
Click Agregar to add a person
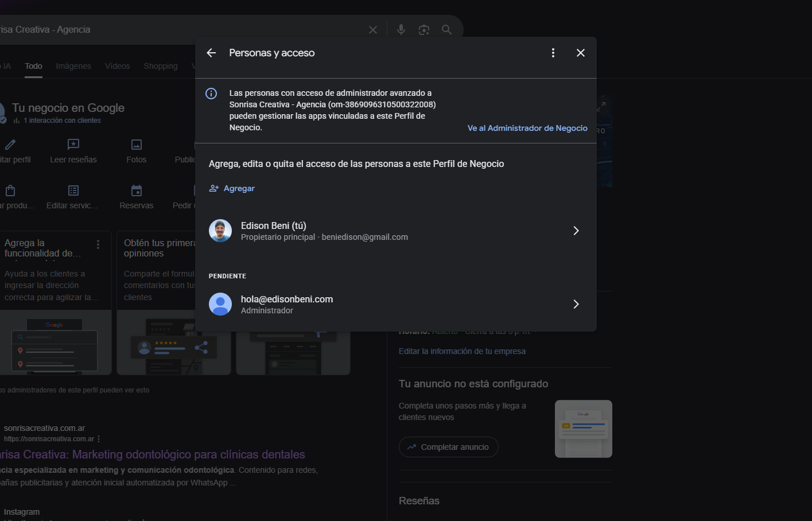pos(232,188)
